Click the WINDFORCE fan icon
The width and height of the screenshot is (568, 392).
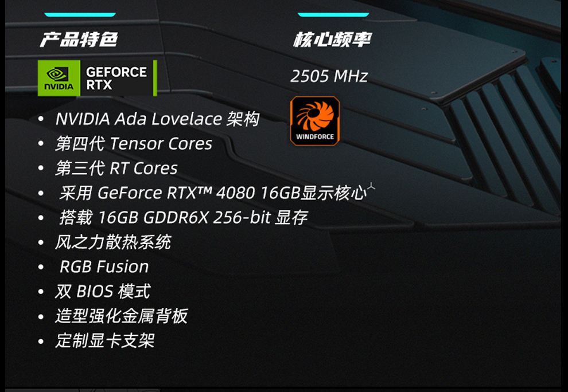pyautogui.click(x=315, y=121)
